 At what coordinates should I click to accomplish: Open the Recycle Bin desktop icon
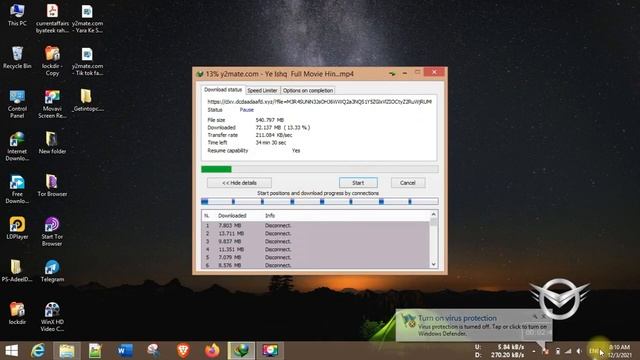coord(17,58)
